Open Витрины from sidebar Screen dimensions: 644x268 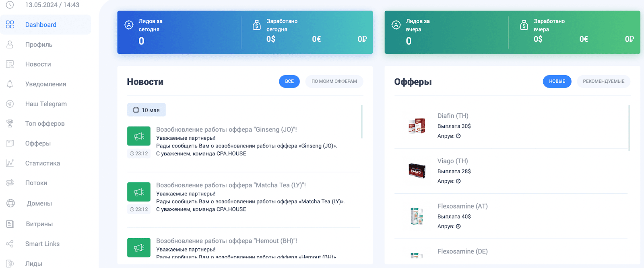coord(39,224)
